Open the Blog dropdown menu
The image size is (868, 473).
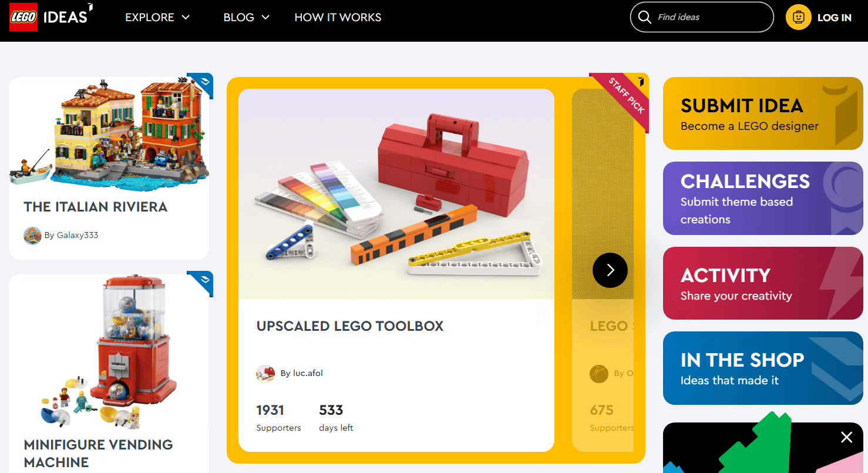click(x=247, y=17)
